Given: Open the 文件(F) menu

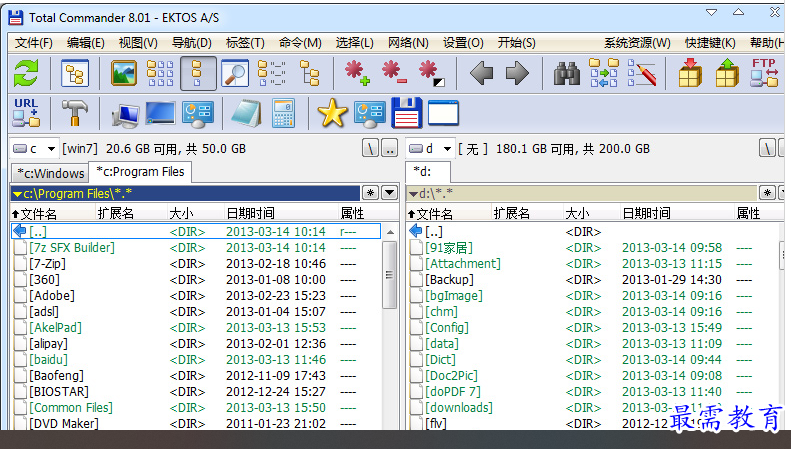Looking at the screenshot, I should [34, 43].
